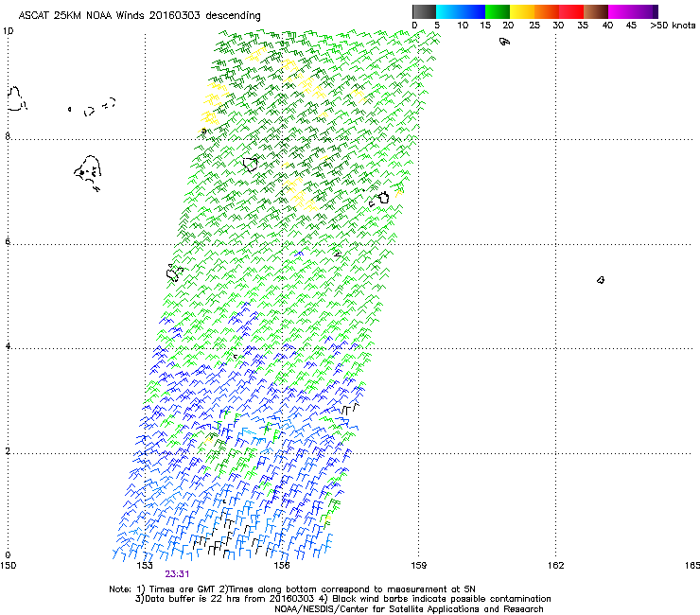This screenshot has height=615, width=700.
Task: Click the magenta 40-45 knots legend color
Action: point(621,11)
